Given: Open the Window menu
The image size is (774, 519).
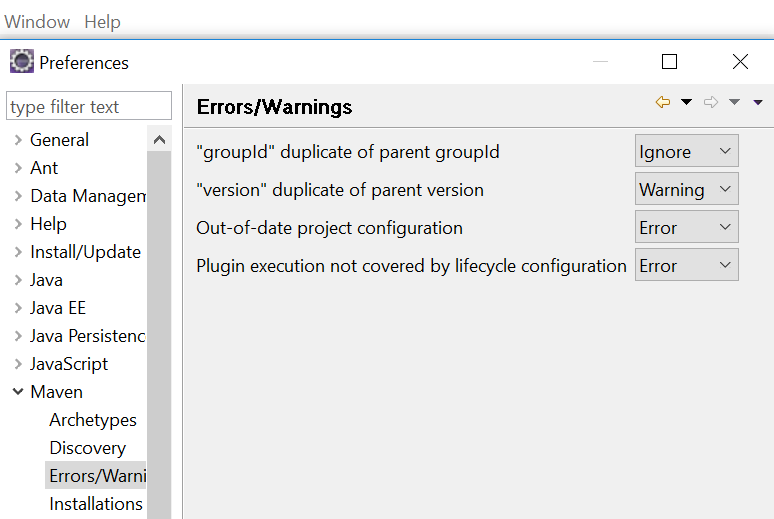Looking at the screenshot, I should pos(37,22).
